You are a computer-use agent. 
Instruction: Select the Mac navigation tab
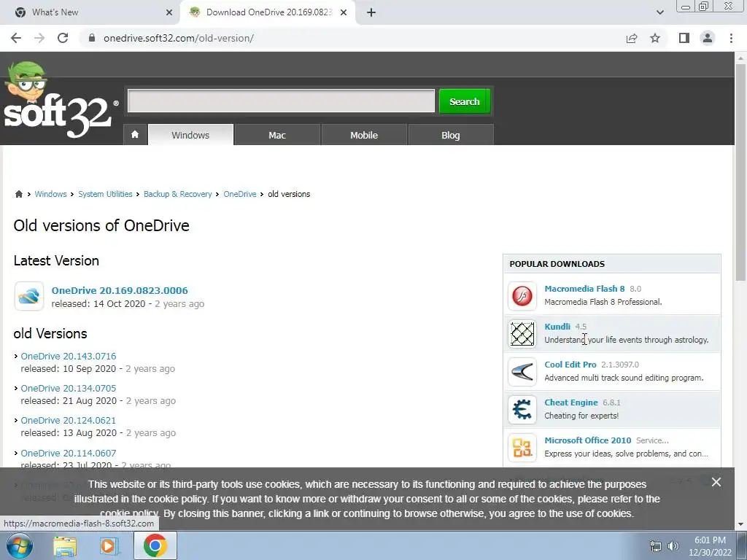(276, 135)
